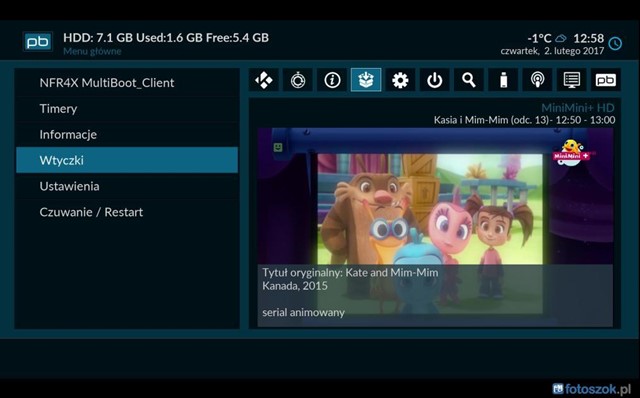Select Czuwanie / Restart menu item
This screenshot has width=640, height=398.
(x=127, y=212)
